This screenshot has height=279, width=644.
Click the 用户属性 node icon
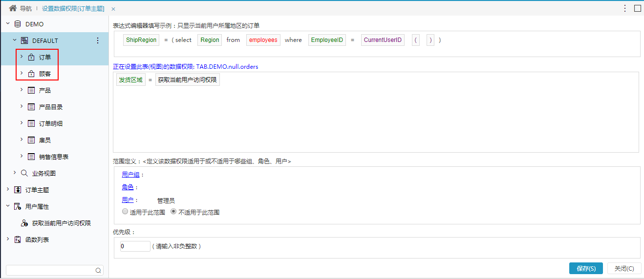(x=18, y=206)
